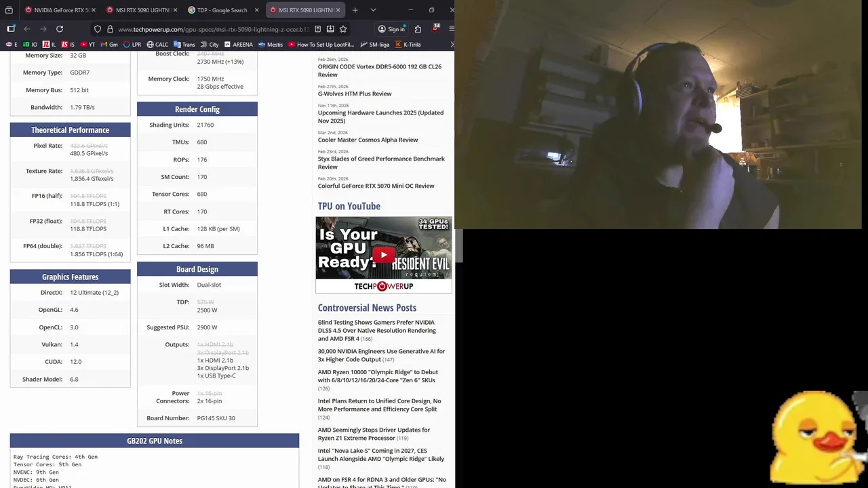Open the red extension icon with badge 14
This screenshot has width=868, height=488.
435,28
